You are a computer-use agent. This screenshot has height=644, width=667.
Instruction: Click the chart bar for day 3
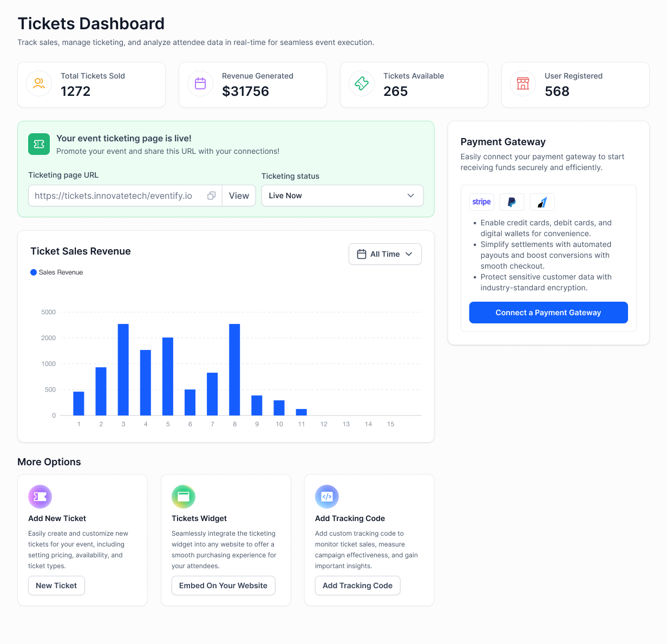pos(123,369)
